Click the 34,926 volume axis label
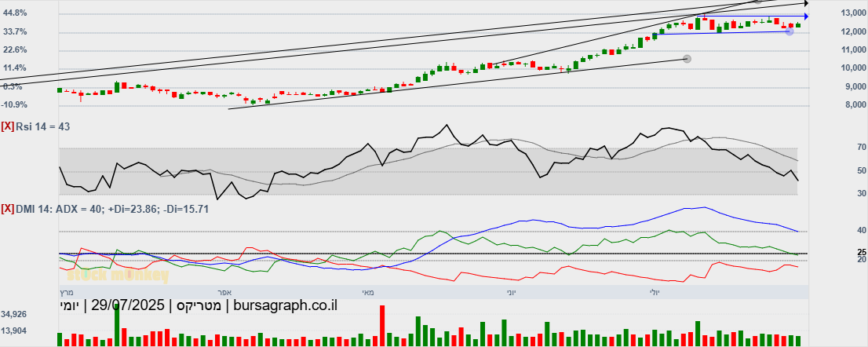This screenshot has height=347, width=868. (x=14, y=314)
